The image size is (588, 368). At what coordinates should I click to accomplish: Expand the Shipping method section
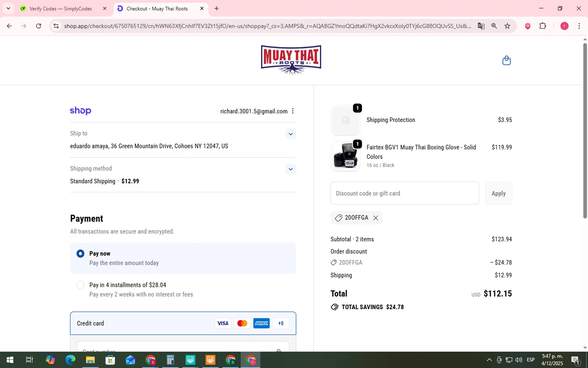pos(290,169)
